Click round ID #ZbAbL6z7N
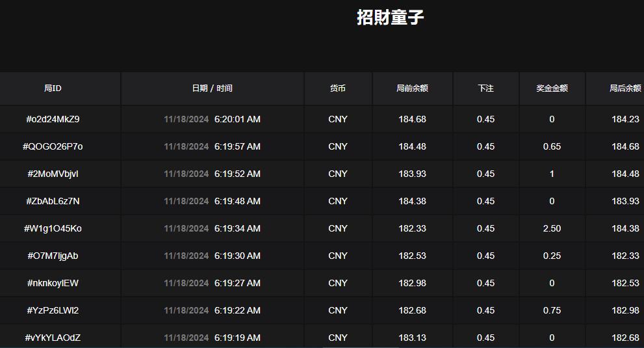 tap(53, 201)
